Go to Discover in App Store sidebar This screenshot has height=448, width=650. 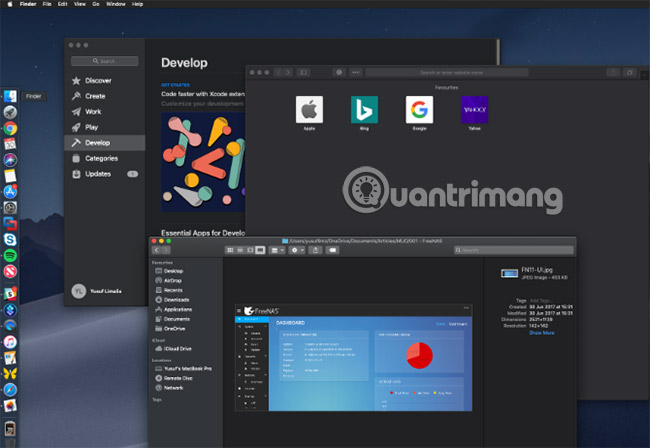tap(104, 80)
